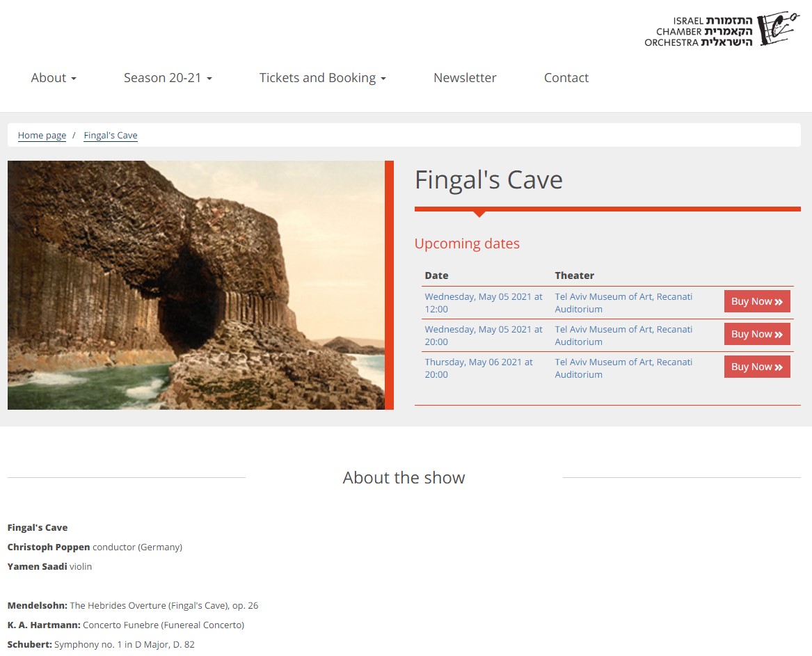Open theater link in the first date row
The image size is (812, 656).
[x=623, y=303]
